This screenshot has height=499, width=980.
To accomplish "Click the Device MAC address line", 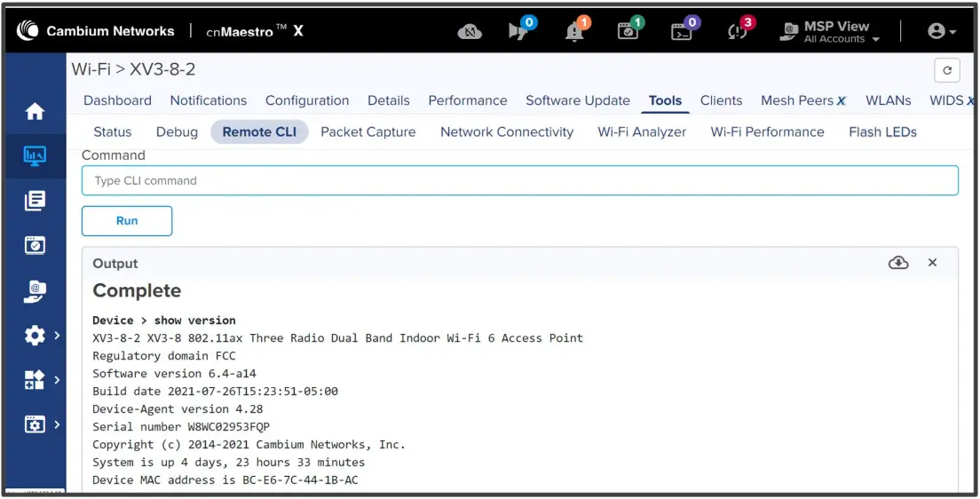I will [x=225, y=479].
